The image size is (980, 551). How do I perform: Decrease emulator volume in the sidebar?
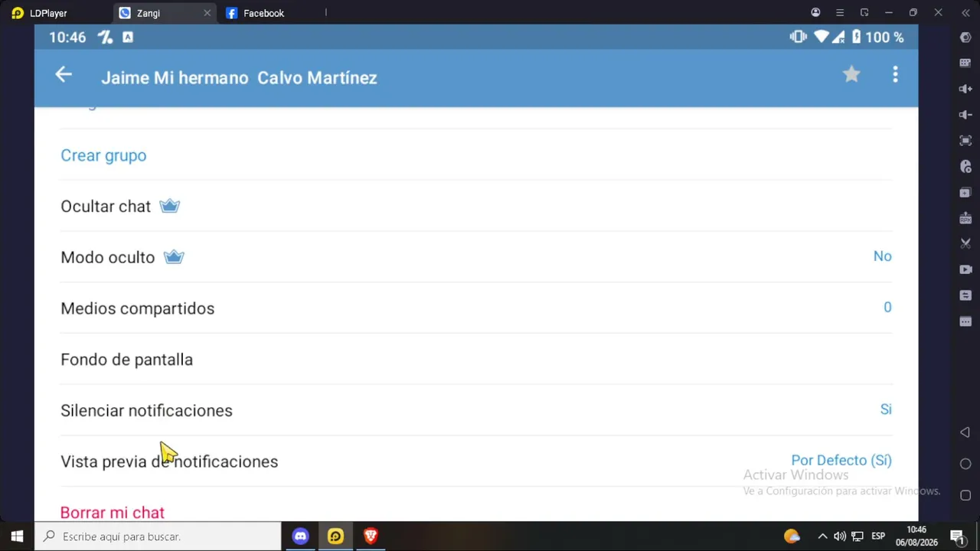pyautogui.click(x=965, y=115)
